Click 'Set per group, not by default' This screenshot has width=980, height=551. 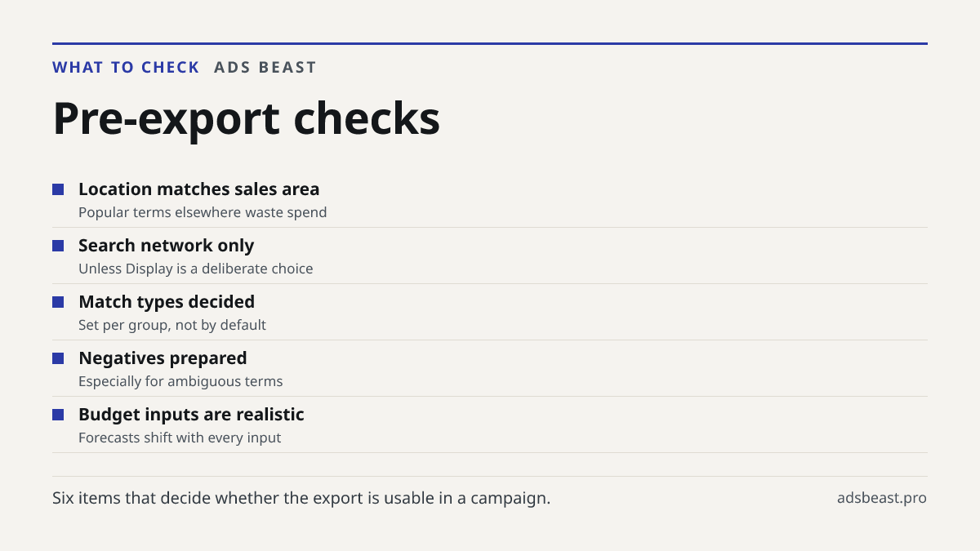click(172, 325)
